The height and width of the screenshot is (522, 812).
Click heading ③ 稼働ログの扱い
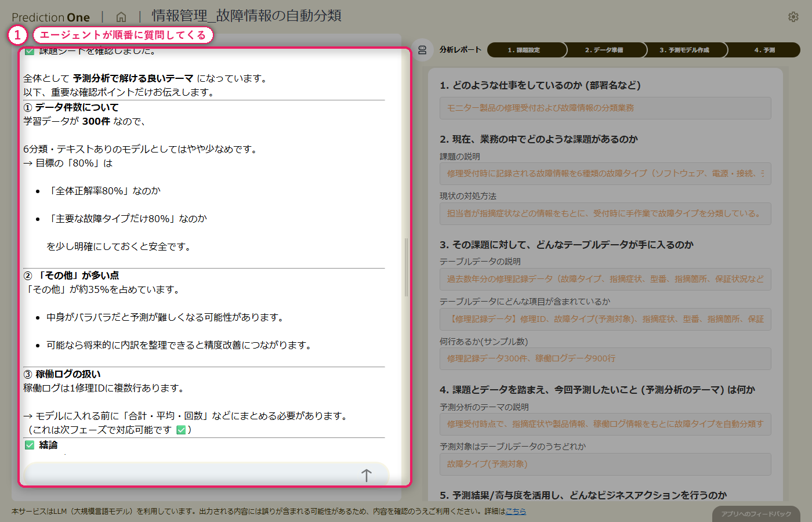click(62, 374)
